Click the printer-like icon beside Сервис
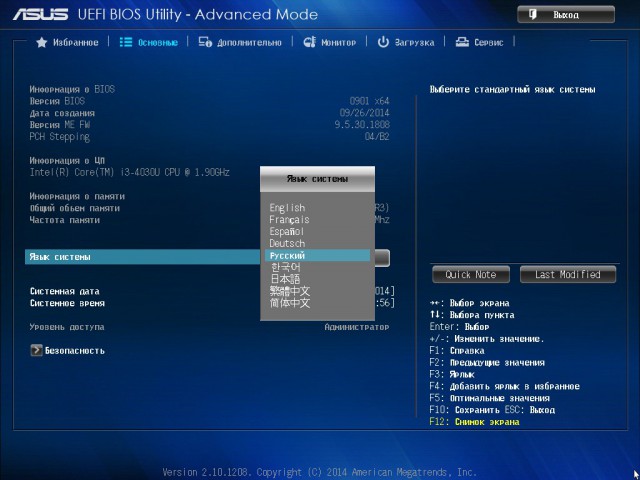Screen dimensions: 640x480 [x=462, y=42]
